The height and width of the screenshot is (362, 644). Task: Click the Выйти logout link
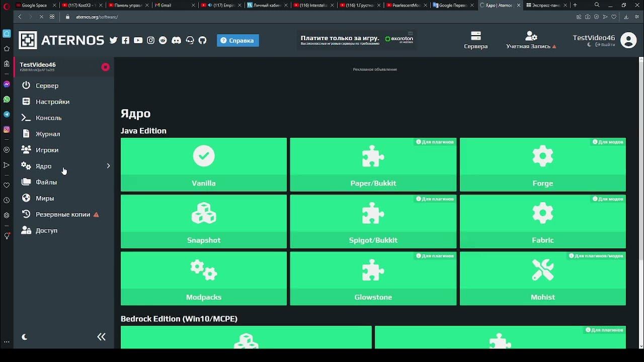click(605, 45)
